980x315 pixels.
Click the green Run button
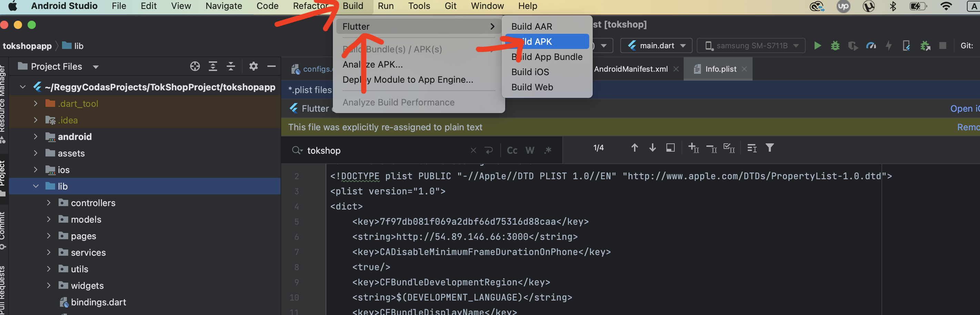pos(817,45)
